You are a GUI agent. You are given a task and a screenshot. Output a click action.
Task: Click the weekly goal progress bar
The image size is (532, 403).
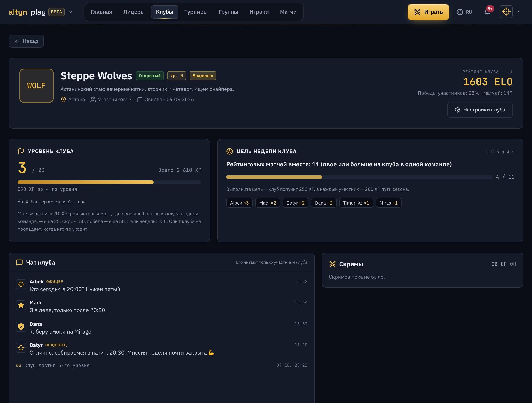pyautogui.click(x=359, y=177)
